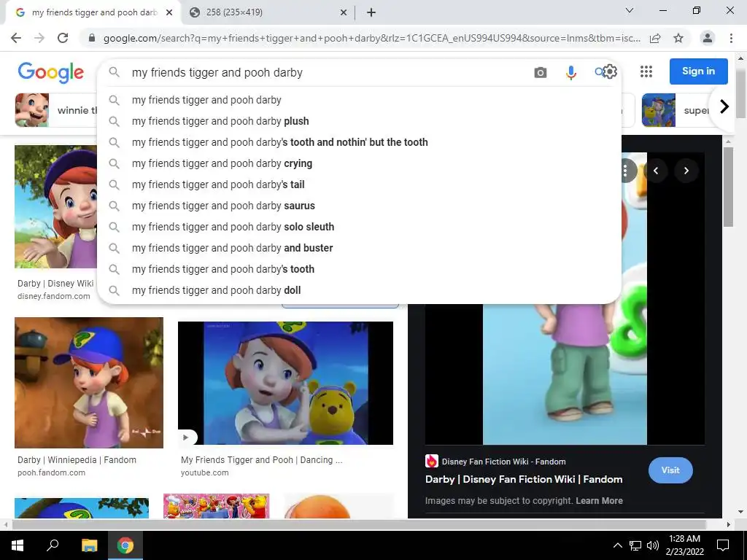
Task: Click 'Disney Fan Fiction Wiki - Fandom' source label
Action: tap(503, 462)
